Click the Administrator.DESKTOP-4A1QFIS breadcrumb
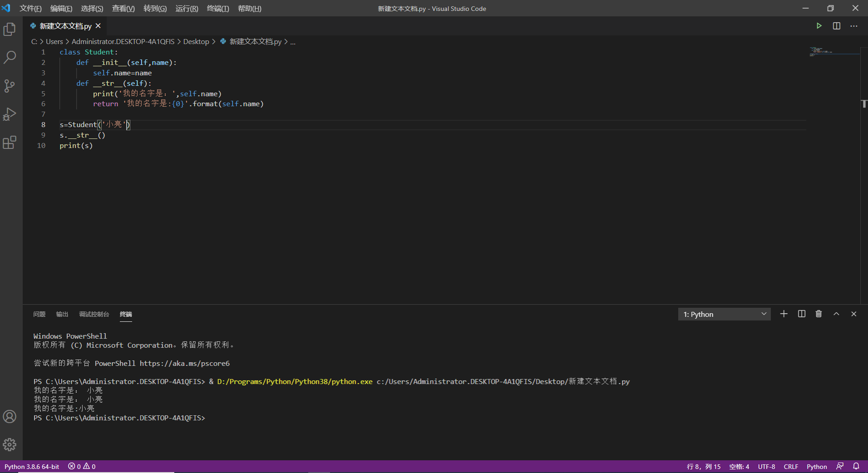 click(x=123, y=42)
